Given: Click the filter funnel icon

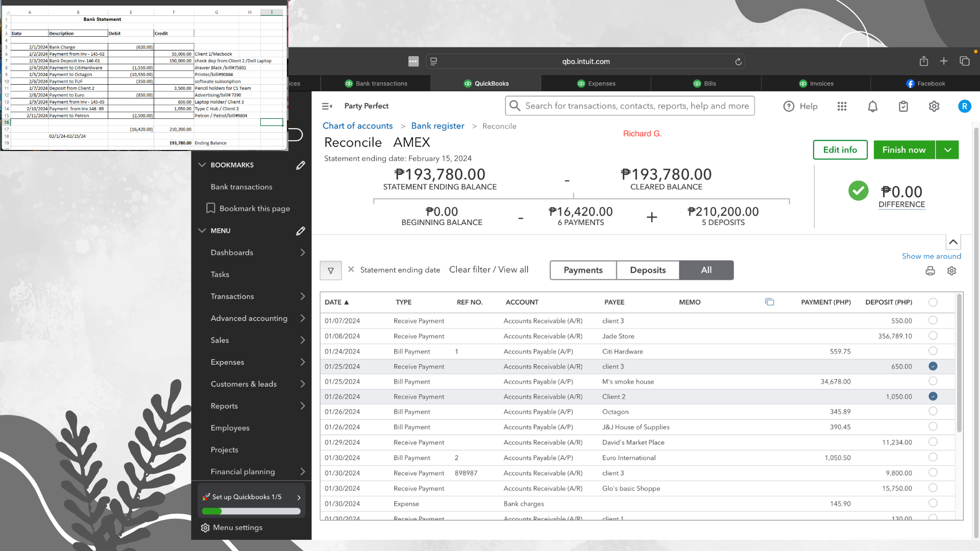Looking at the screenshot, I should click(x=331, y=270).
